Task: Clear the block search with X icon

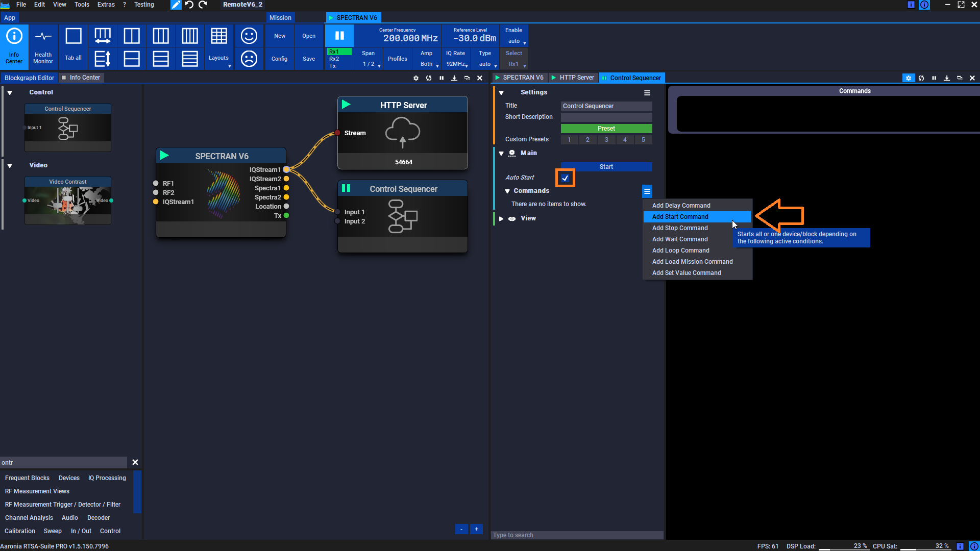Action: (x=135, y=462)
